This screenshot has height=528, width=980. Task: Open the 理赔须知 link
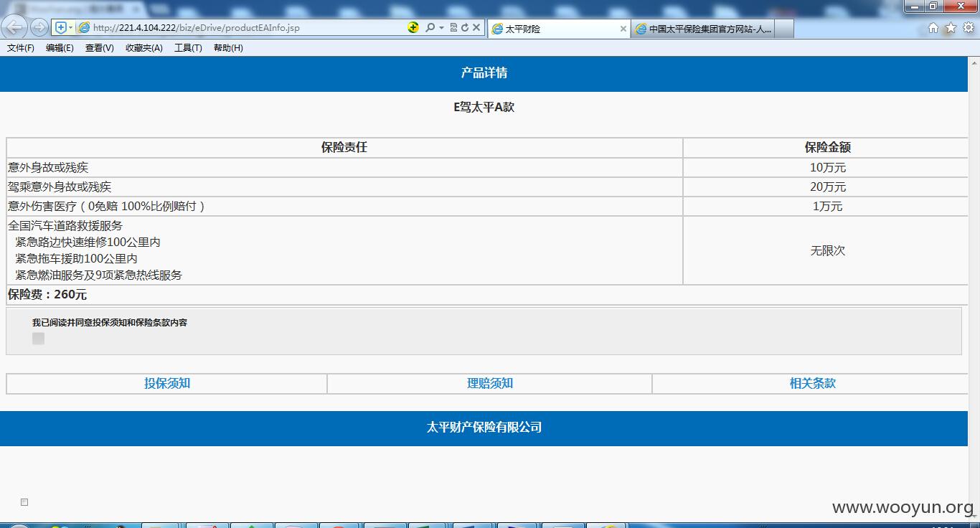click(490, 384)
